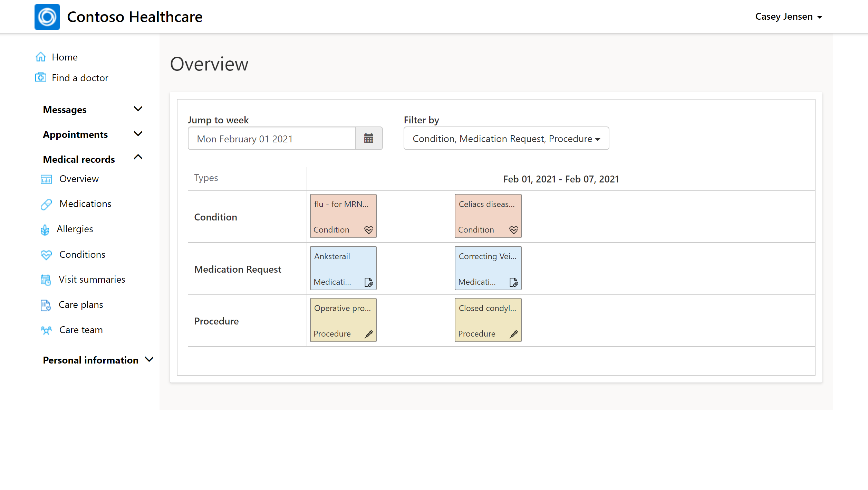Click the Home navigation link
Viewport: 868px width, 490px height.
(x=64, y=57)
